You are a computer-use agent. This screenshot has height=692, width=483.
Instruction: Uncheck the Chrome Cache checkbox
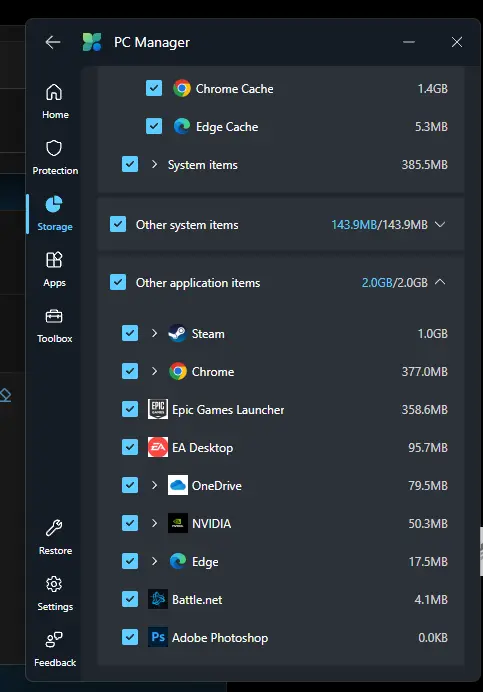click(x=154, y=88)
